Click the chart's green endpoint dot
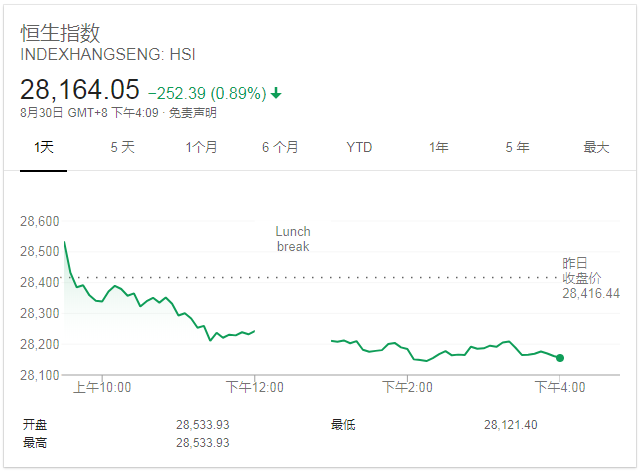This screenshot has height=472, width=642. (560, 358)
